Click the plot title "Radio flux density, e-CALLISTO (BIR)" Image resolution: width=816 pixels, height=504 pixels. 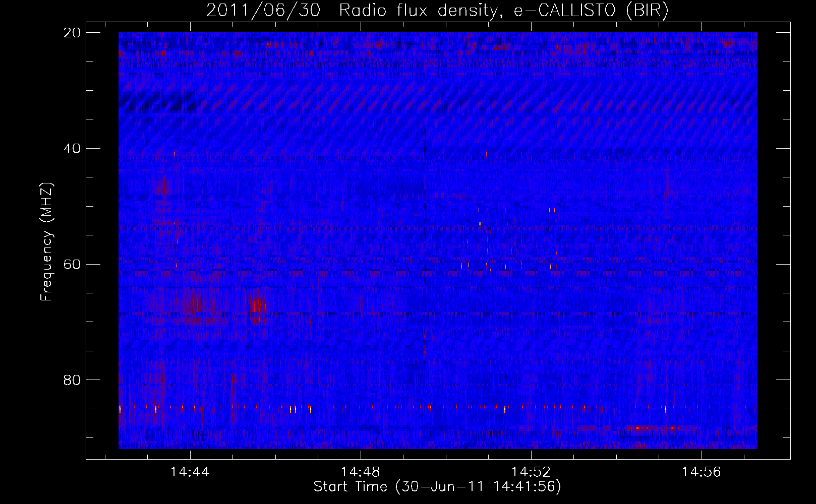coord(503,10)
